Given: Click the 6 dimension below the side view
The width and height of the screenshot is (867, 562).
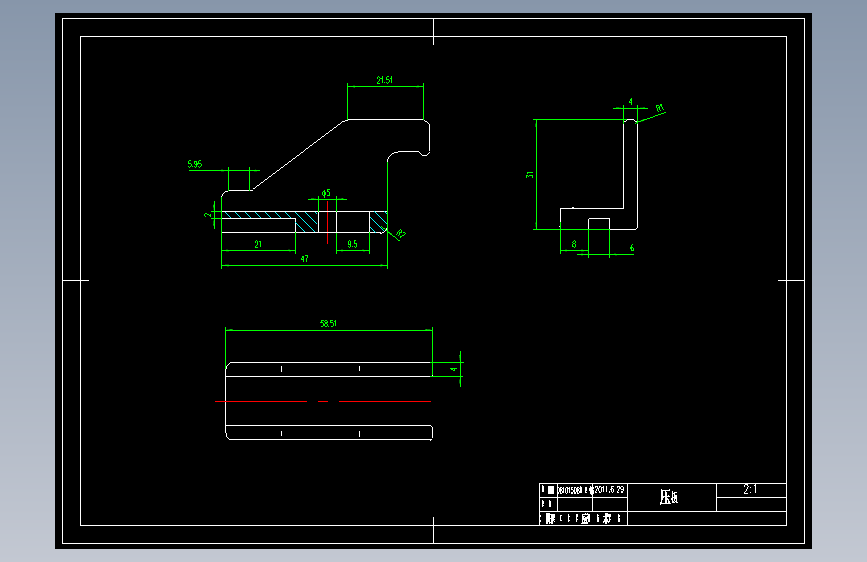Looking at the screenshot, I should tap(632, 248).
